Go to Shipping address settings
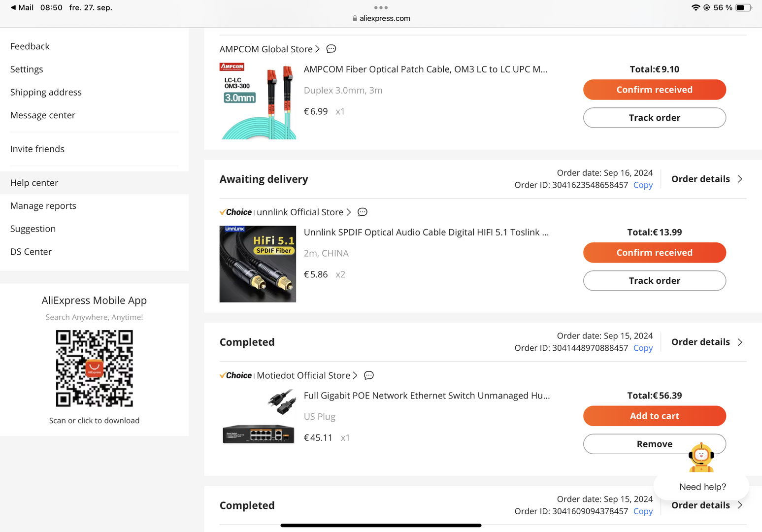 (x=46, y=92)
